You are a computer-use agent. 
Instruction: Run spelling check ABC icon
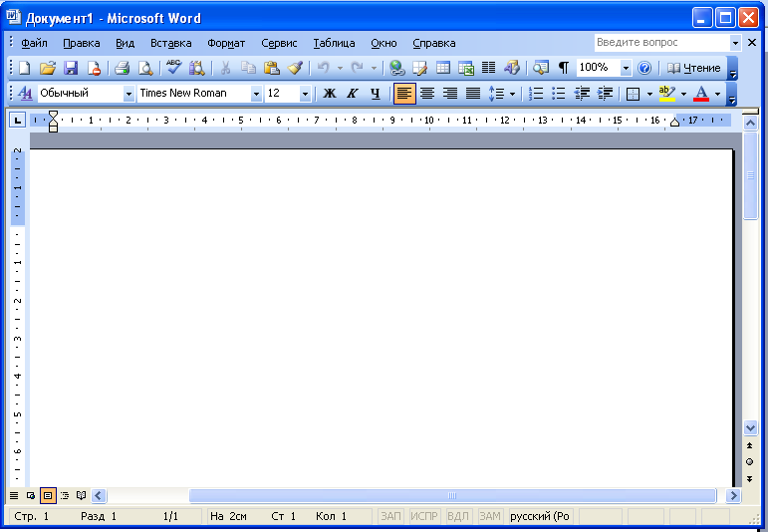pyautogui.click(x=173, y=67)
